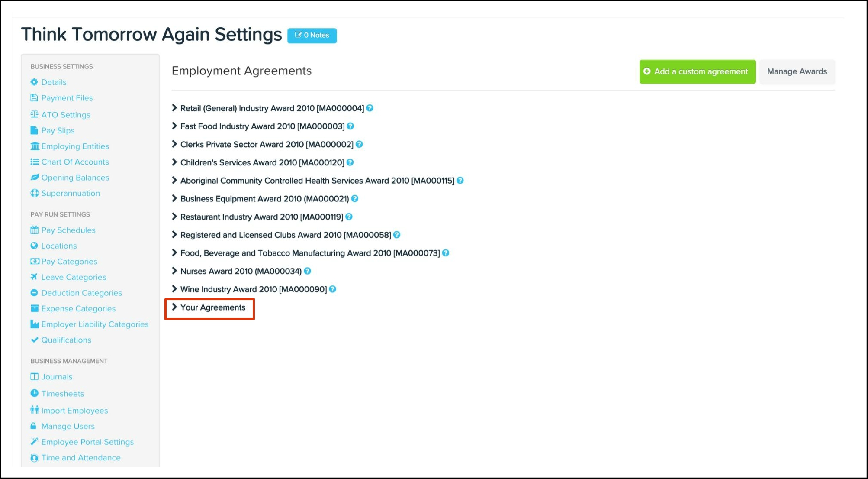Viewport: 868px width, 479px height.
Task: Click the plane icon for Leave Categories
Action: [34, 277]
